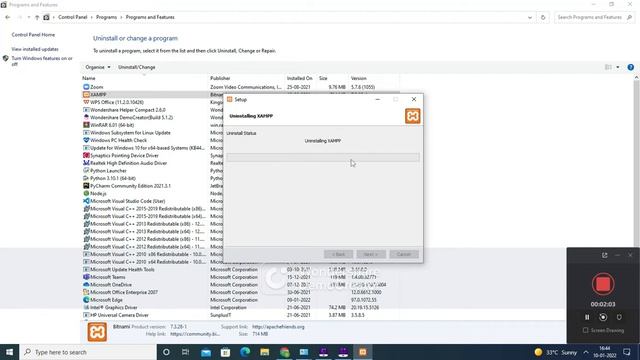Screen dimensions: 640x360
Task: Sort programs by the Publisher column
Action: (220, 78)
